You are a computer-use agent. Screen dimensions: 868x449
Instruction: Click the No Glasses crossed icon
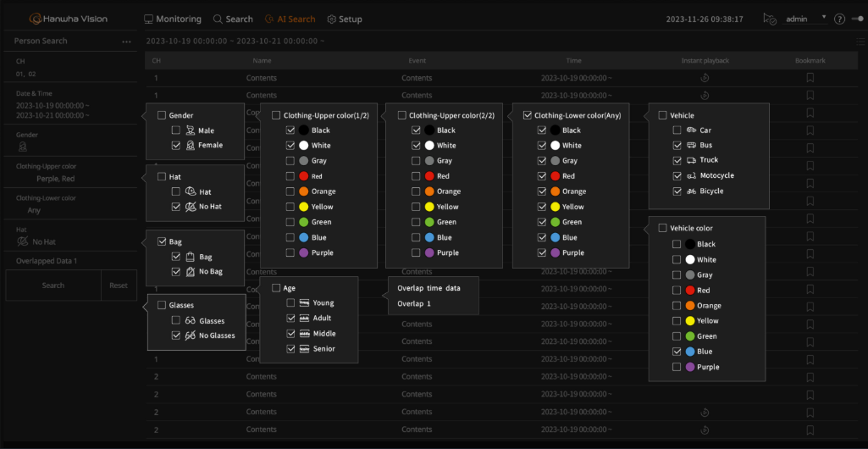pos(191,335)
